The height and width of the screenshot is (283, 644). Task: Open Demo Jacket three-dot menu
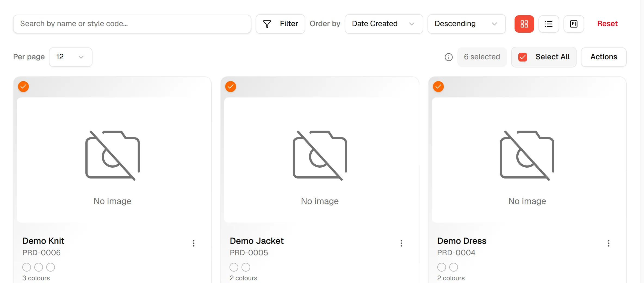click(401, 243)
